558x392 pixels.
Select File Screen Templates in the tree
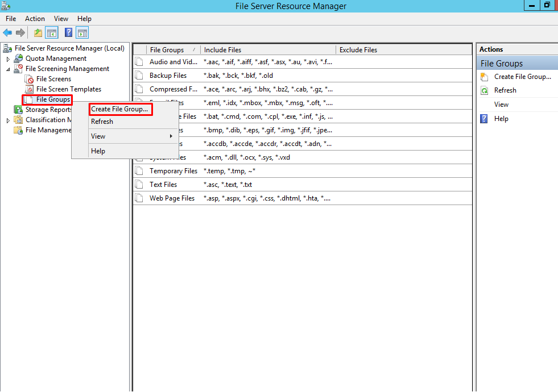[69, 89]
